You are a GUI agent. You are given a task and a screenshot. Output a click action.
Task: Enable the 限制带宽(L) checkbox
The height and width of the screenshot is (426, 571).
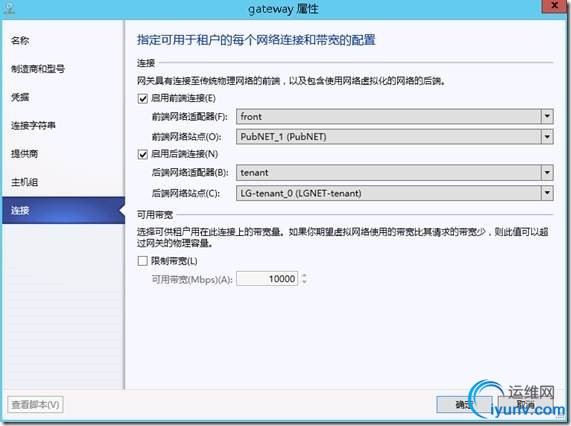click(x=143, y=261)
